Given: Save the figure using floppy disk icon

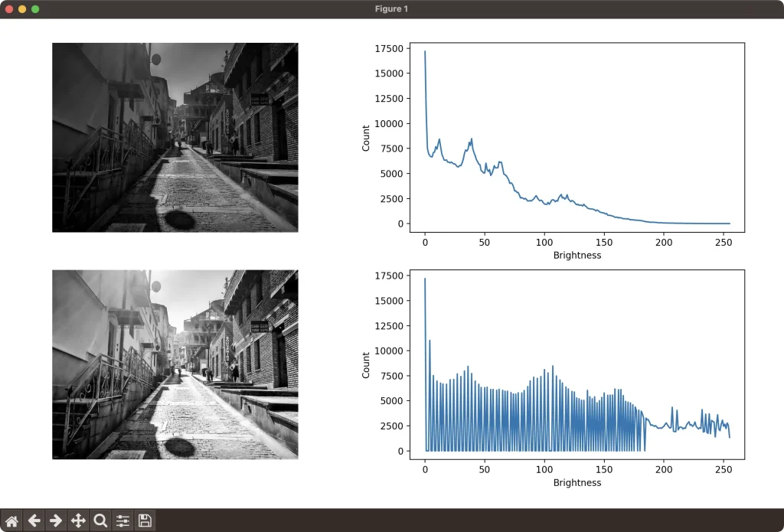Looking at the screenshot, I should coord(145,521).
